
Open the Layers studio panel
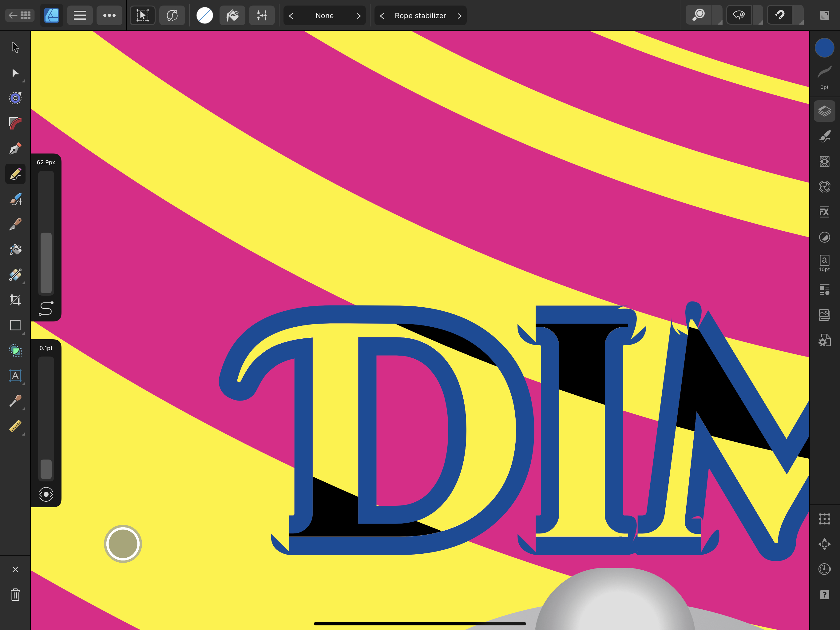(x=824, y=111)
